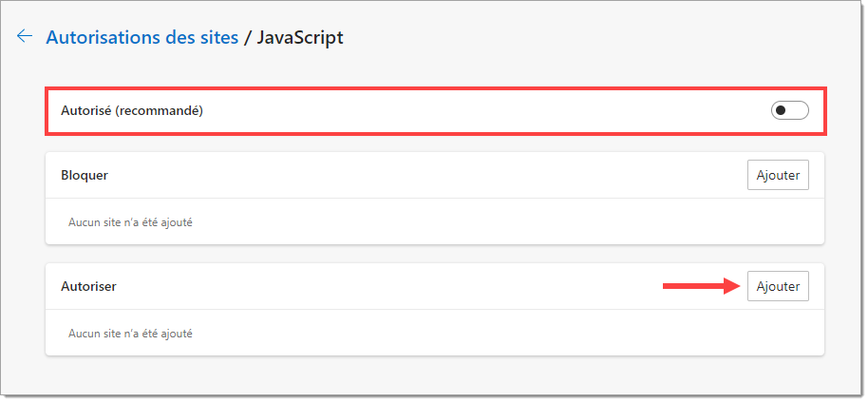Click the Autoriser section heading
Image resolution: width=868 pixels, height=402 pixels.
point(88,287)
